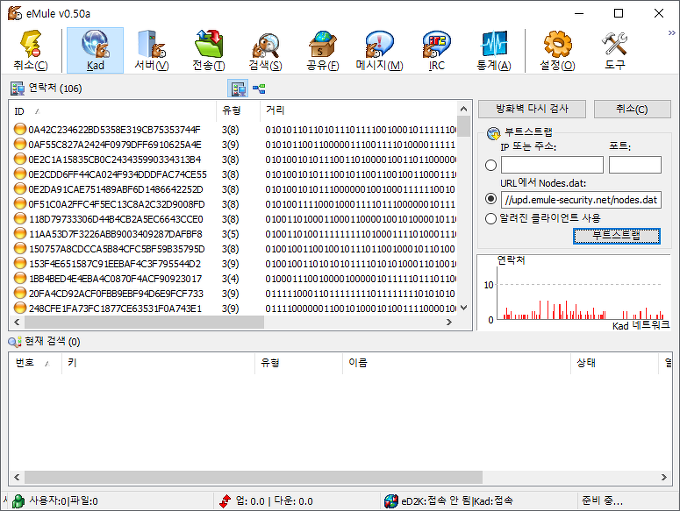Select the URL Nodes.dat radio button

490,199
